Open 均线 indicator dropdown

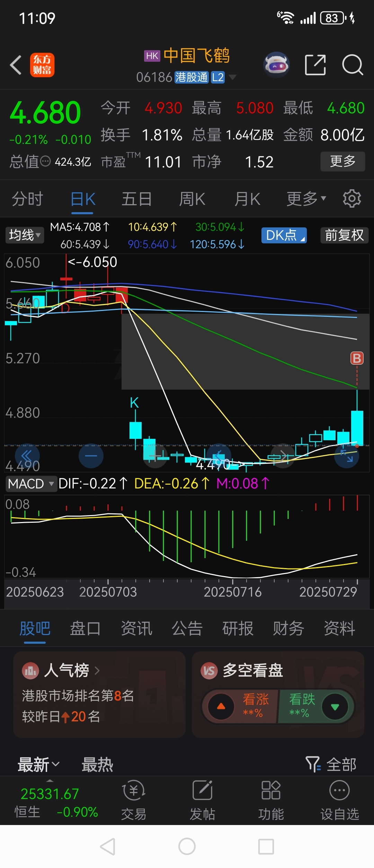click(25, 235)
